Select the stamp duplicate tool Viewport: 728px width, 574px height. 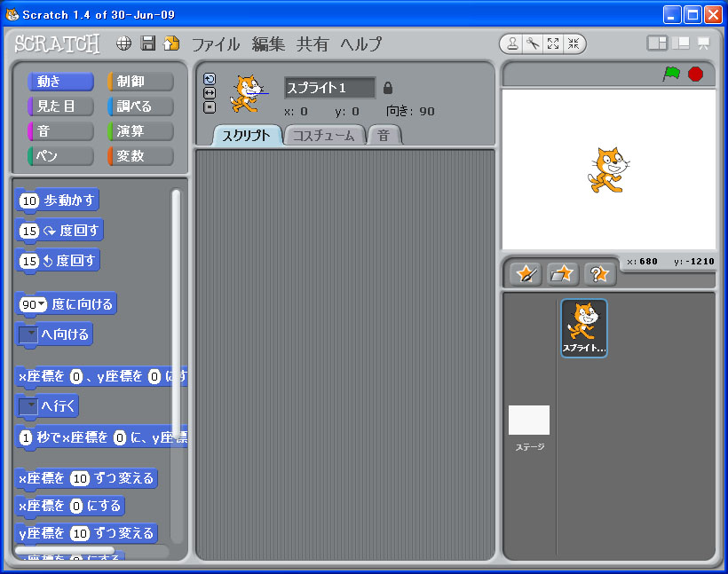(512, 44)
